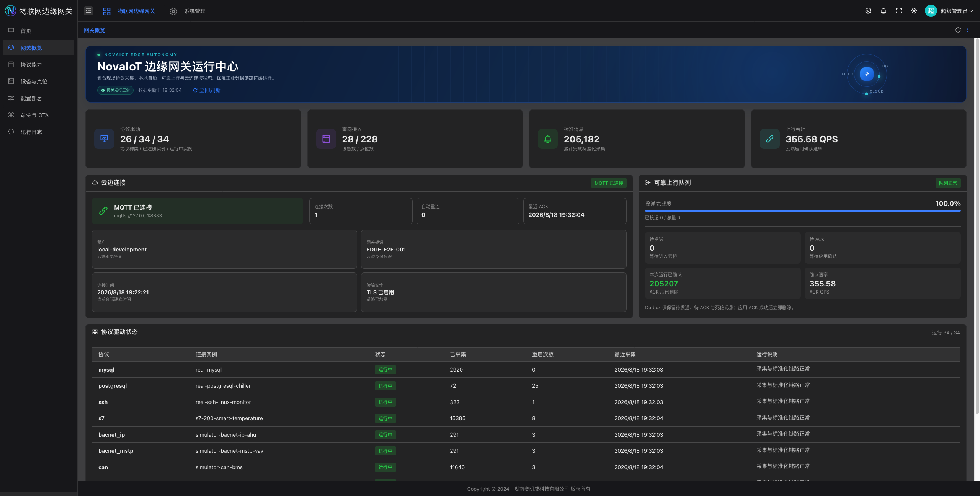This screenshot has height=496, width=980.
Task: Click the 协议能力 table sidebar icon
Action: click(x=11, y=64)
